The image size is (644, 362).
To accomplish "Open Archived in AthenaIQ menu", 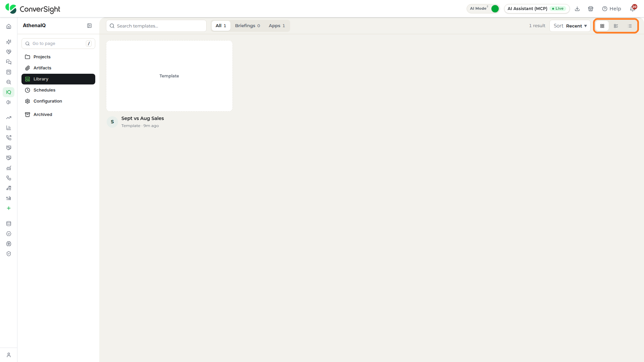I will click(58, 115).
